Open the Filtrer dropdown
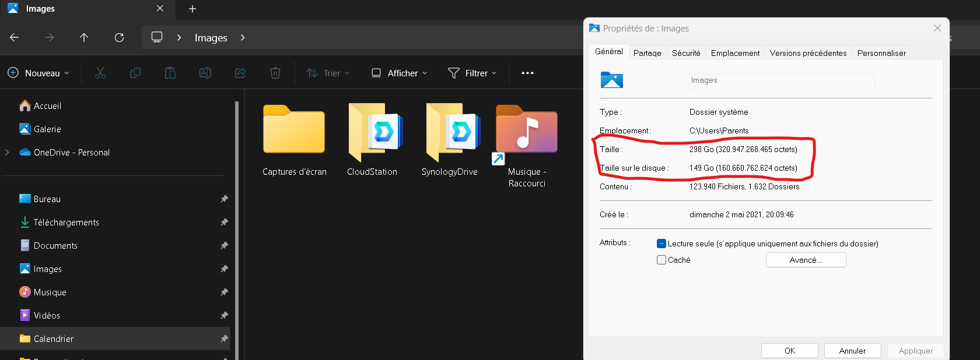The width and height of the screenshot is (980, 360). click(x=473, y=73)
